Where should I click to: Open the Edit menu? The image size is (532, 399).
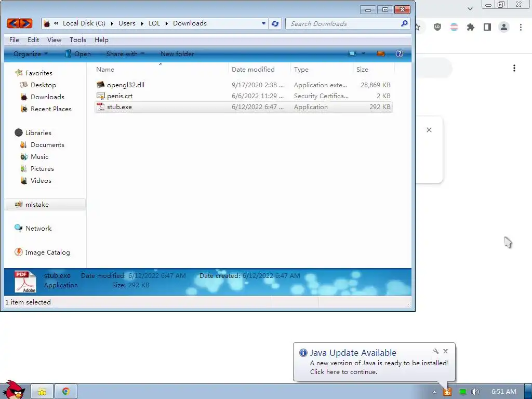tap(33, 39)
